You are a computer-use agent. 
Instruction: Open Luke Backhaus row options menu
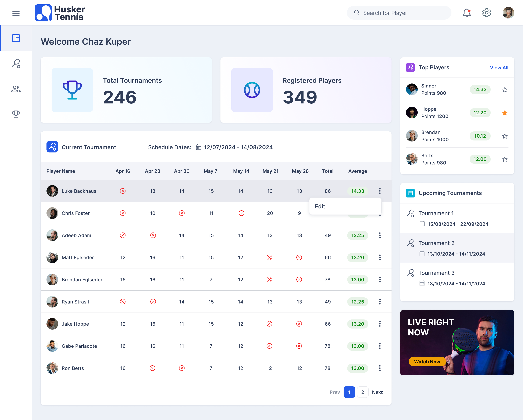click(x=380, y=191)
